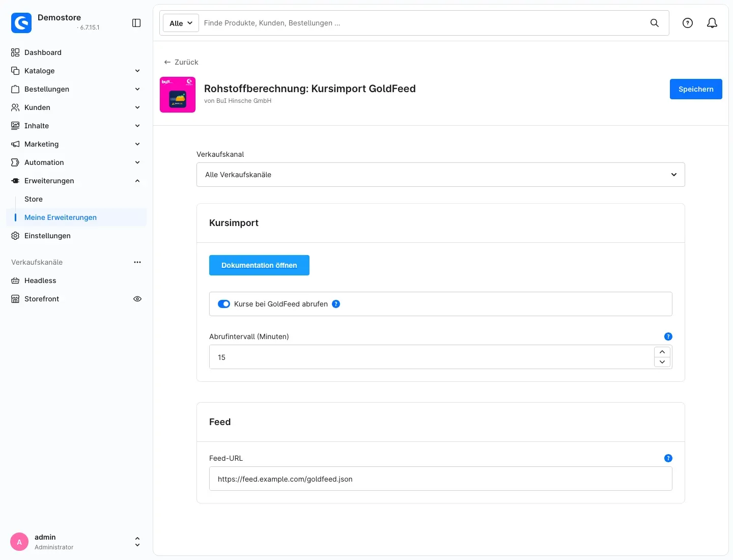
Task: Open the help circle icon
Action: [x=688, y=23]
